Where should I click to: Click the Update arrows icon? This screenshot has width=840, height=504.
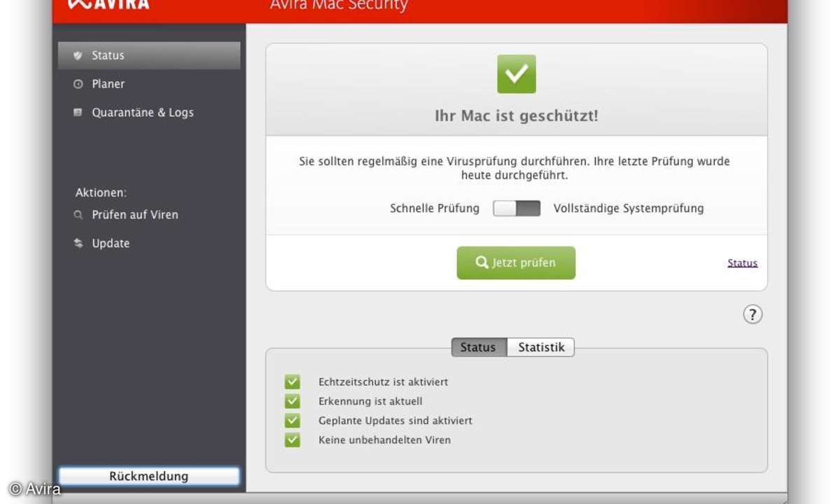(x=78, y=244)
